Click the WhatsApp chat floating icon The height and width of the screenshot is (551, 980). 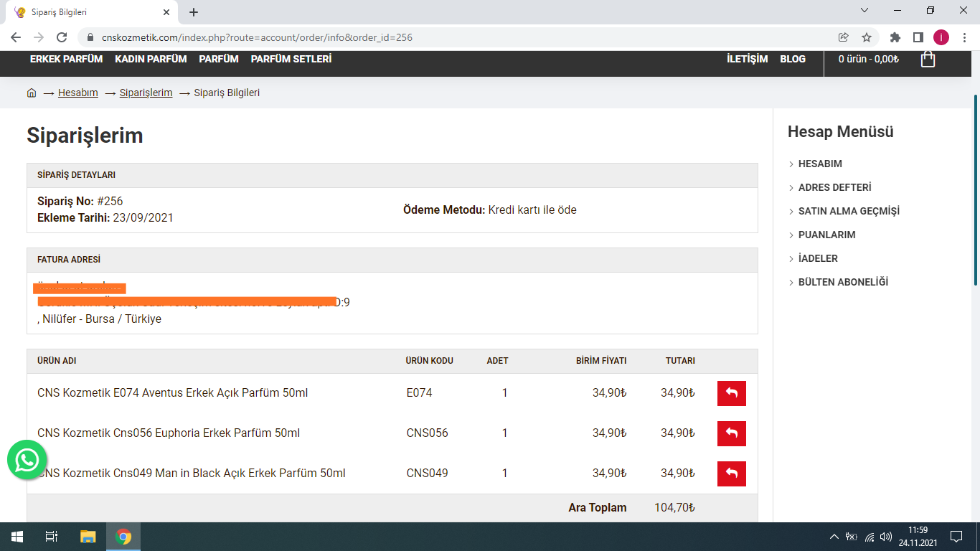tap(27, 460)
